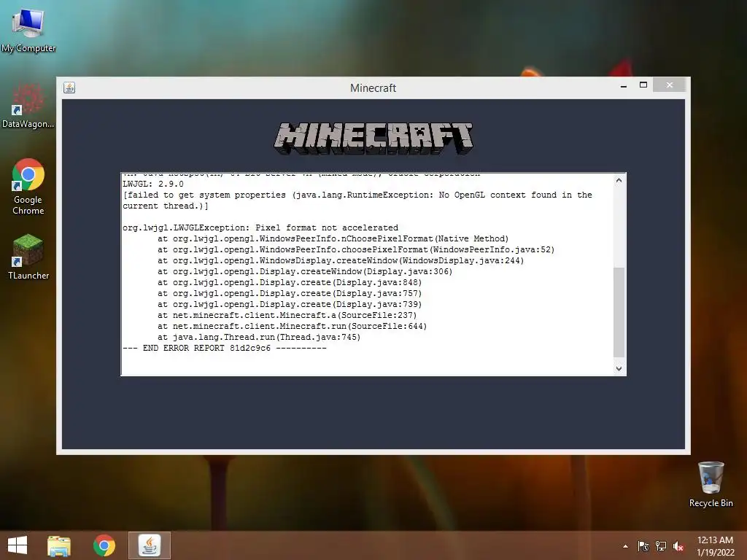
Task: Open the clock showing 12:13 AM
Action: pyautogui.click(x=715, y=546)
